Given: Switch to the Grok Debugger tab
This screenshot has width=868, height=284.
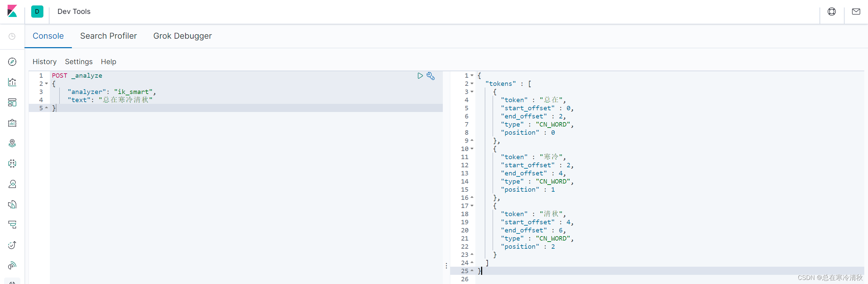Looking at the screenshot, I should (x=182, y=36).
